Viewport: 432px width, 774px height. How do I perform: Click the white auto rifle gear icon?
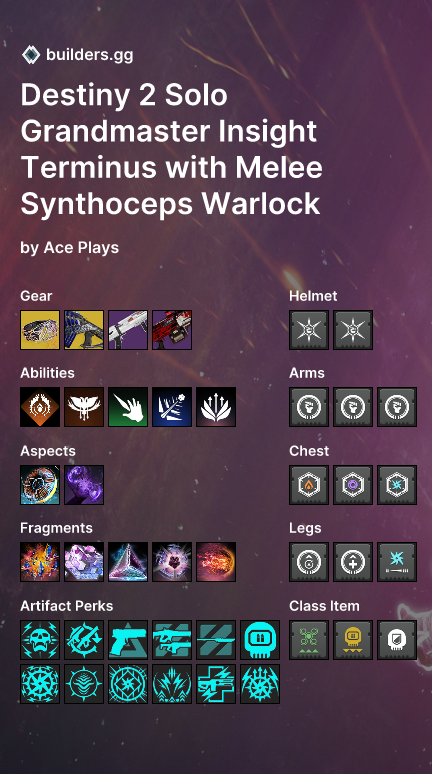[x=128, y=330]
